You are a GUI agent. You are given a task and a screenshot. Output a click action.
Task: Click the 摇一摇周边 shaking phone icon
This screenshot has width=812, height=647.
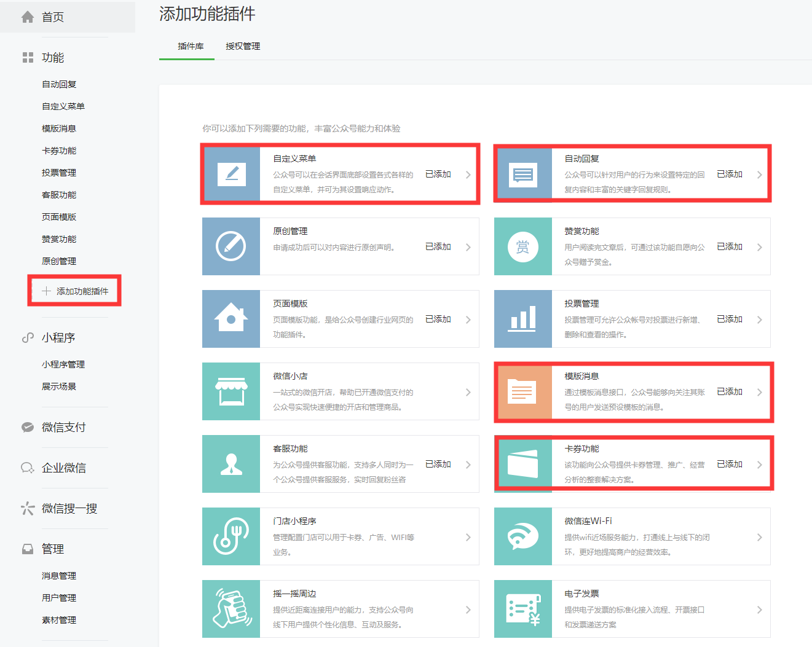click(231, 609)
